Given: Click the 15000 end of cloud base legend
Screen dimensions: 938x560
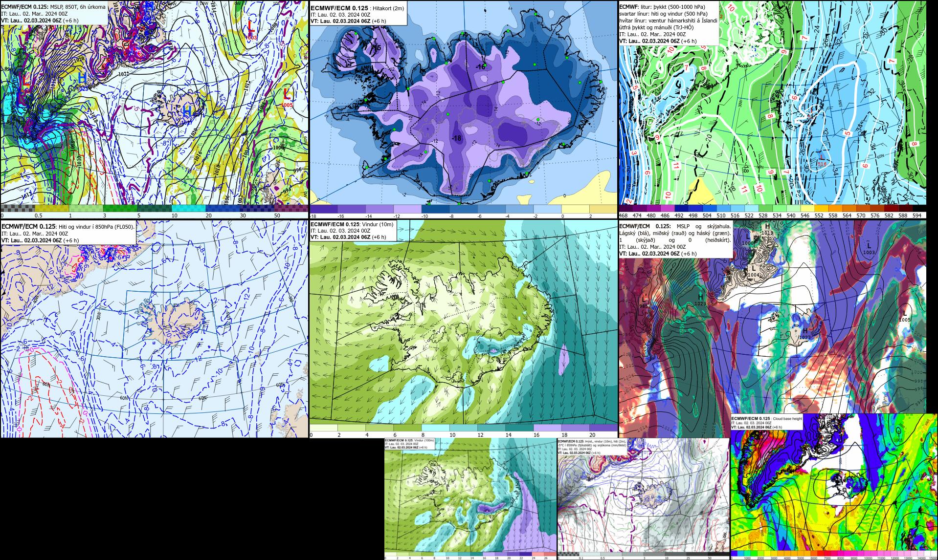Looking at the screenshot, I should click(933, 558).
